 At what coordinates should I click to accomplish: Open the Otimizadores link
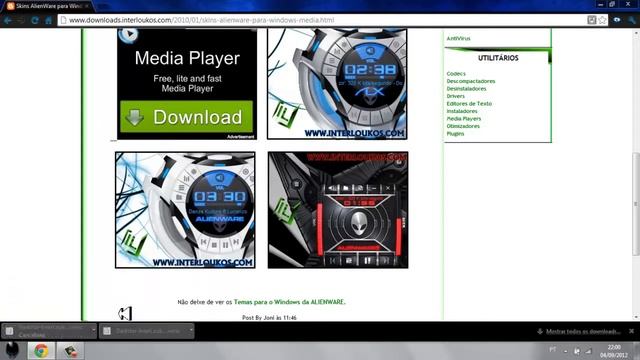coord(463,126)
